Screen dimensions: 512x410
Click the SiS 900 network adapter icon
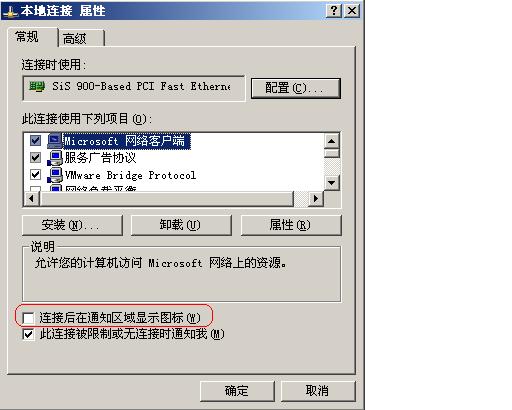coord(37,86)
